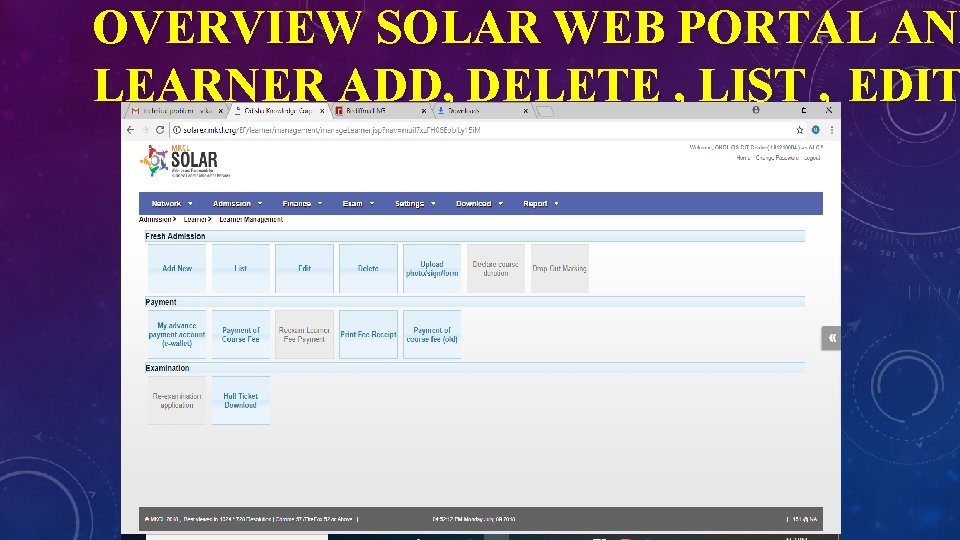Expand the Report menu

541,203
